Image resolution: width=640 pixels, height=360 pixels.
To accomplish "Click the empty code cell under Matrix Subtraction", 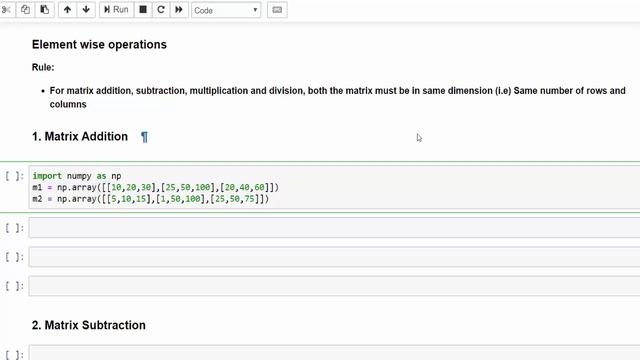I will [334, 353].
